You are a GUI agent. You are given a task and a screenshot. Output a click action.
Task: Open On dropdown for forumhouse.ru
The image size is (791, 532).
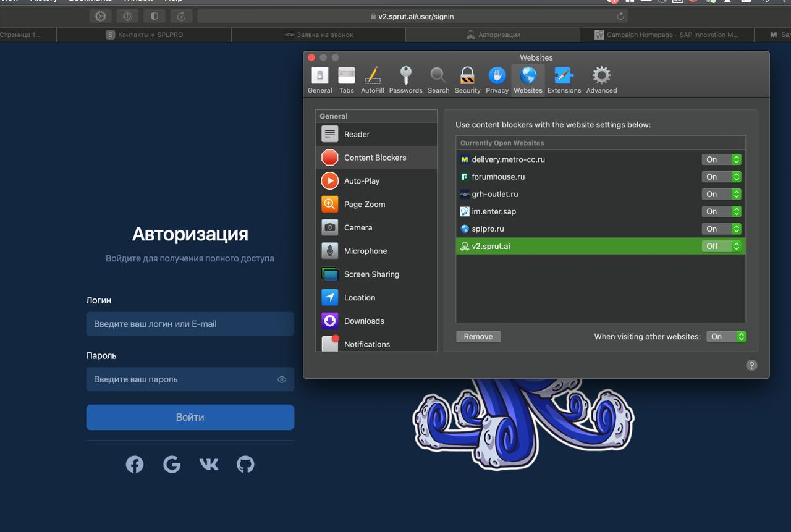[721, 177]
